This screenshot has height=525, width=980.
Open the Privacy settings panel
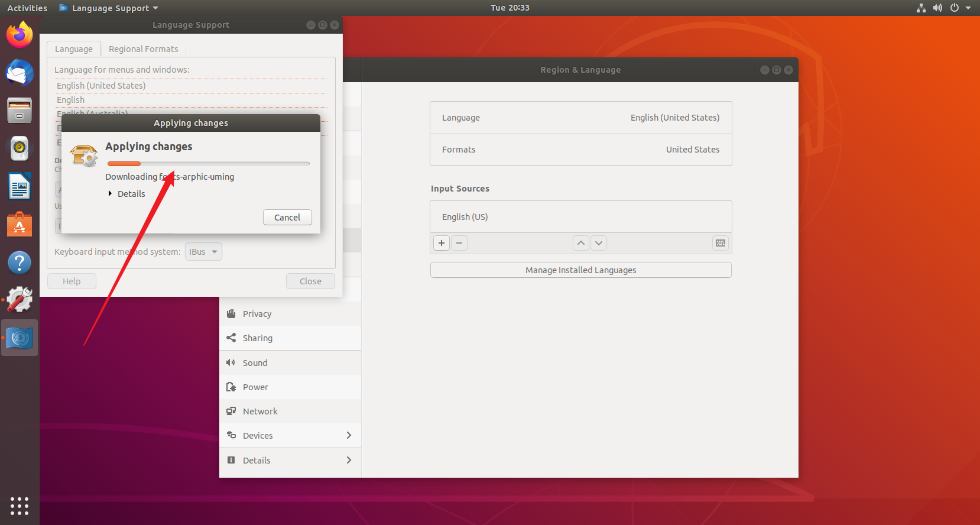[x=290, y=313]
